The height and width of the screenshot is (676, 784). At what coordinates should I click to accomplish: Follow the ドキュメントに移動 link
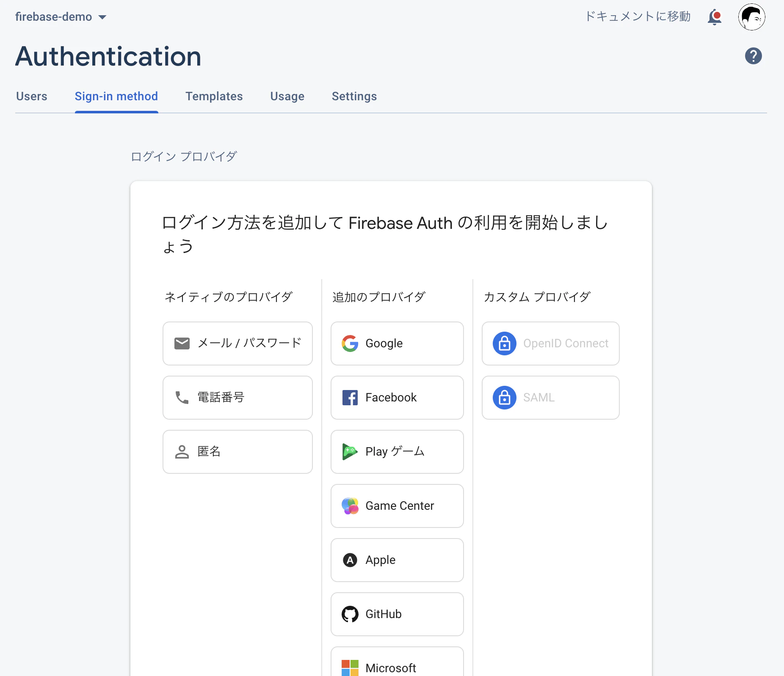(x=638, y=16)
